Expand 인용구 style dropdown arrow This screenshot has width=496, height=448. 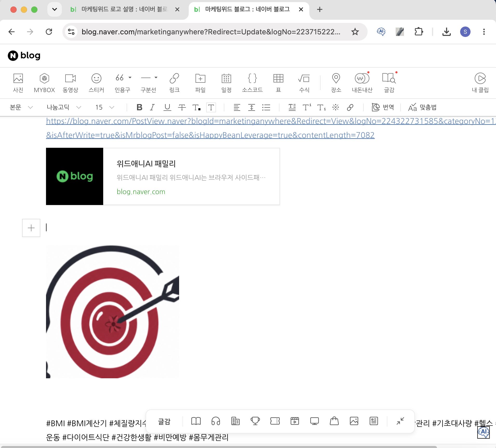tap(130, 78)
